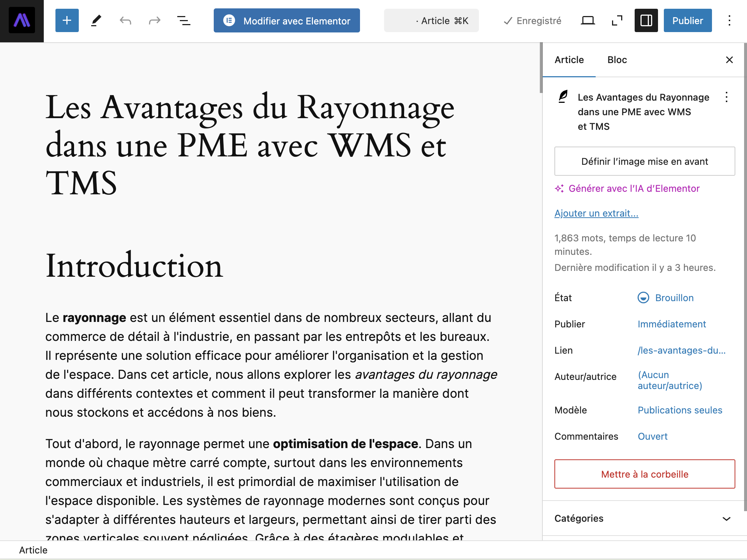Click Modifier avec Elementor button
Viewport: 747px width, 560px height.
pos(287,20)
